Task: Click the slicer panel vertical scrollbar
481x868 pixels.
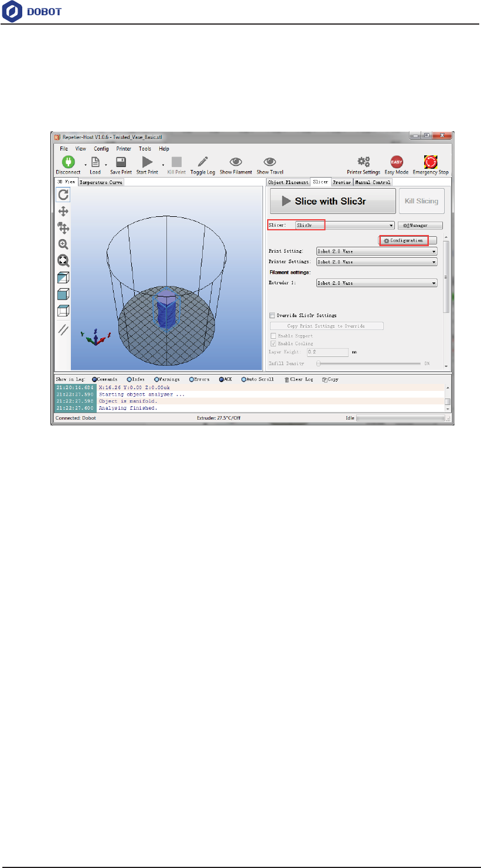Action: 447,301
